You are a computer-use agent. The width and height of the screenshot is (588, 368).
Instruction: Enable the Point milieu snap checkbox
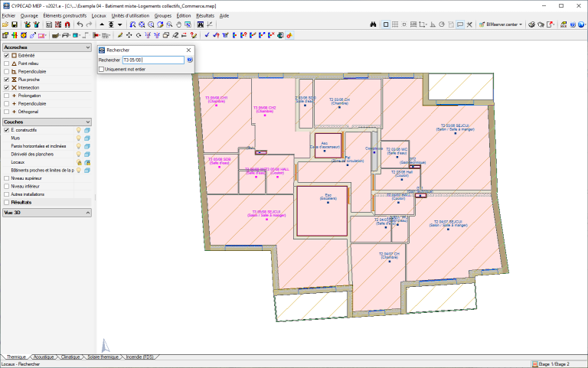click(x=6, y=64)
